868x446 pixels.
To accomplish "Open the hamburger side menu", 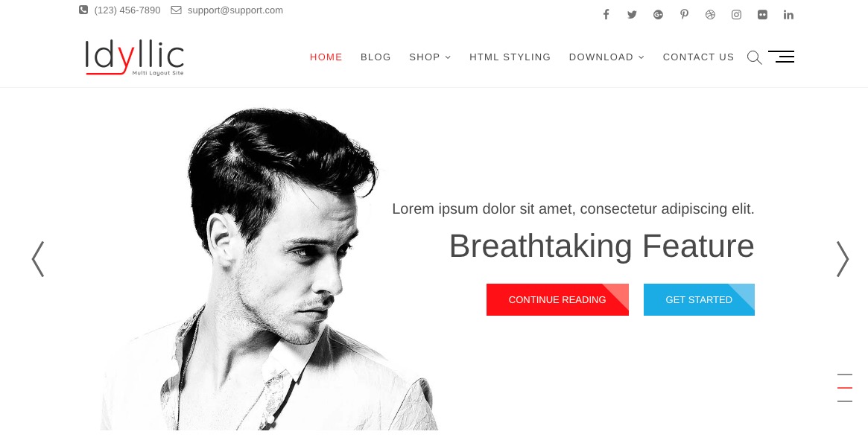I will click(781, 57).
